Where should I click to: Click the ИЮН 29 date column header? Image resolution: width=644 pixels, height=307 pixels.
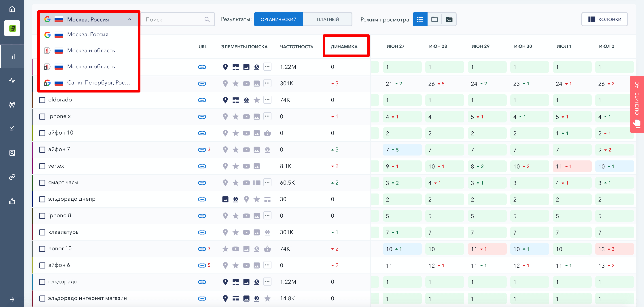point(480,46)
